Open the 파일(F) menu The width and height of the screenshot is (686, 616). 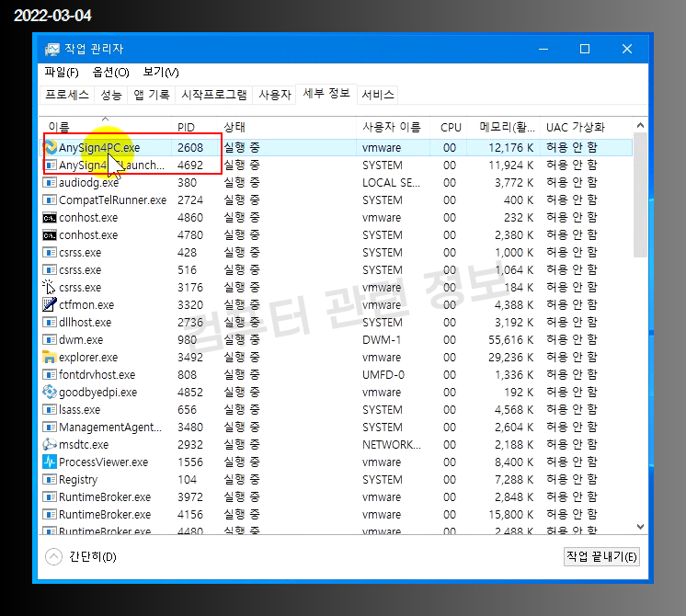[62, 73]
